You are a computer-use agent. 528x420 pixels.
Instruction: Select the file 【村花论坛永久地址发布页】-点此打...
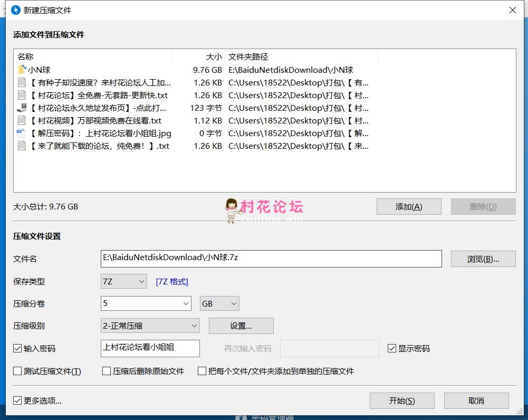pyautogui.click(x=98, y=108)
